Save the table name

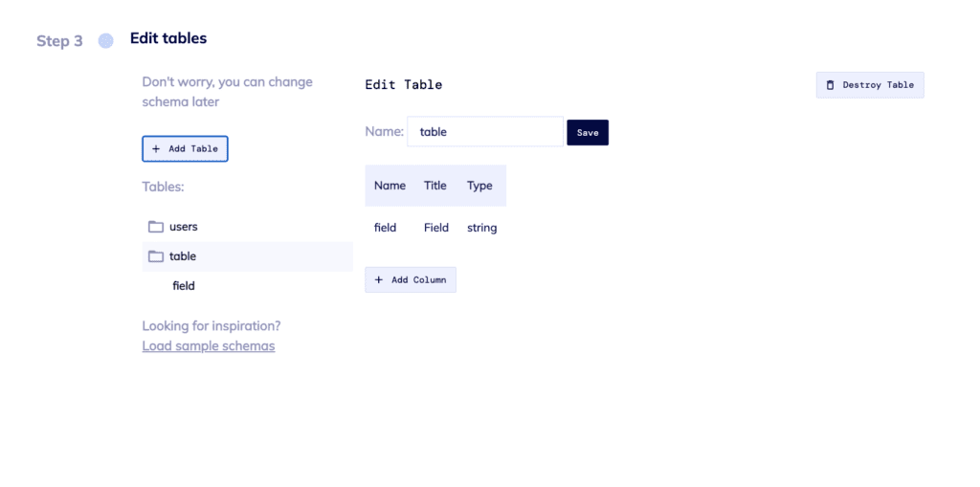(588, 133)
